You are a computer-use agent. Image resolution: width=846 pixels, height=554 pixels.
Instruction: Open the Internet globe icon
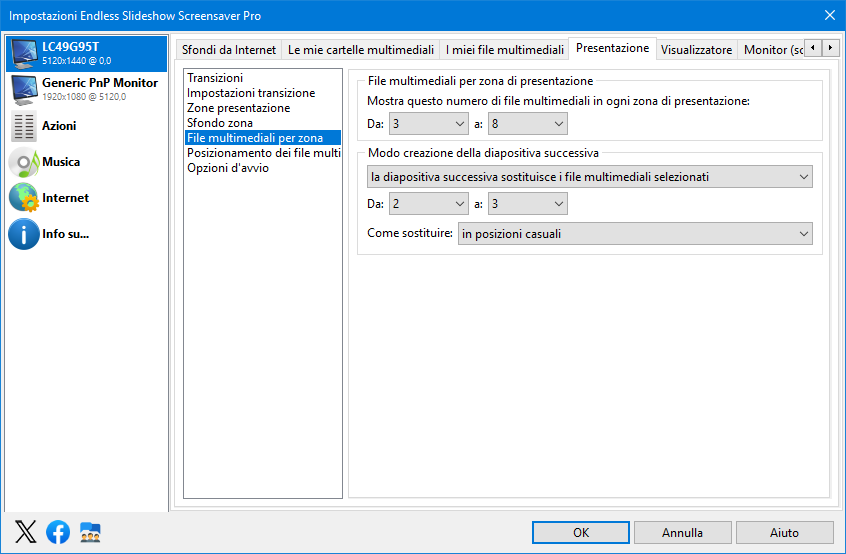pyautogui.click(x=24, y=198)
